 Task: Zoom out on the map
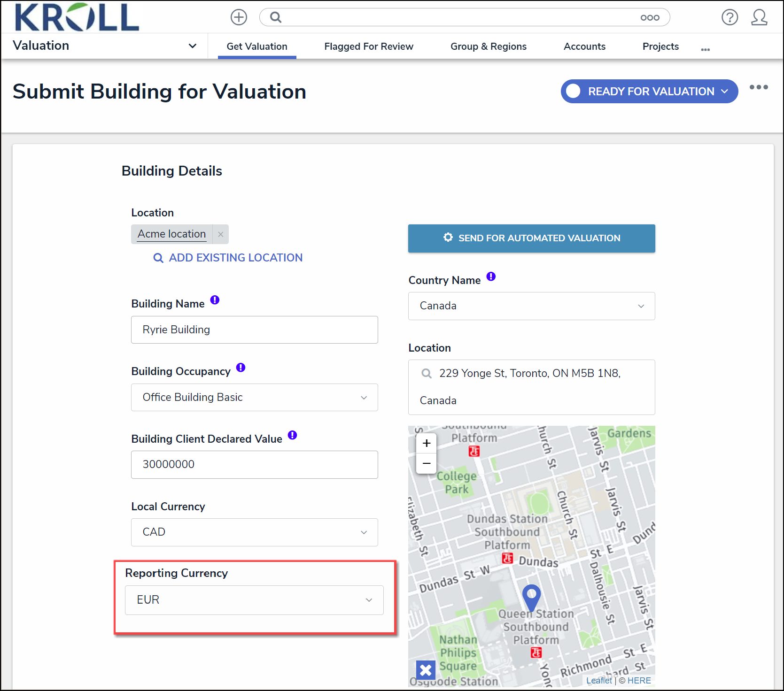427,463
